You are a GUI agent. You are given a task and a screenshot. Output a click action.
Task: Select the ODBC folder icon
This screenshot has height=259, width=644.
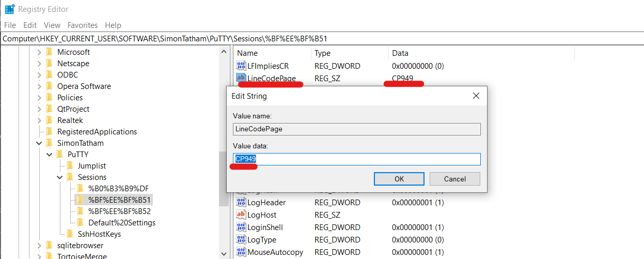[x=50, y=75]
